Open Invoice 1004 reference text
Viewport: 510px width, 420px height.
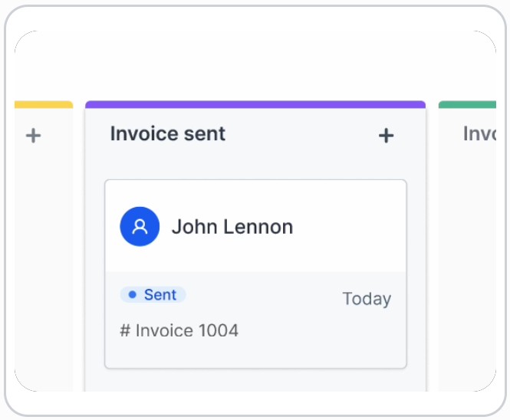coord(186,331)
